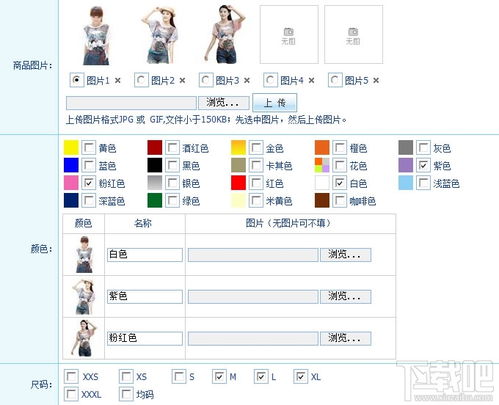Uncheck size M checkbox
The image size is (499, 405).
[219, 376]
